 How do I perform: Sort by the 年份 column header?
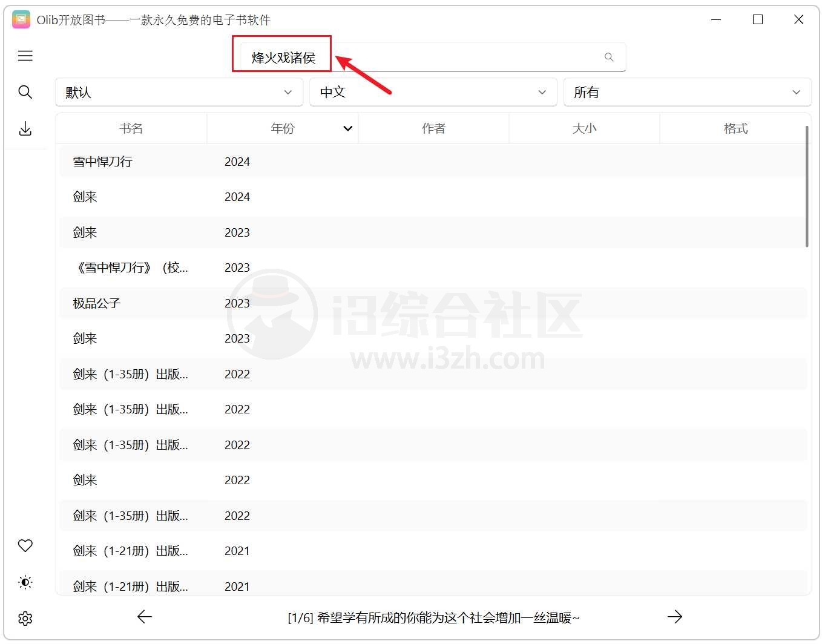(283, 128)
